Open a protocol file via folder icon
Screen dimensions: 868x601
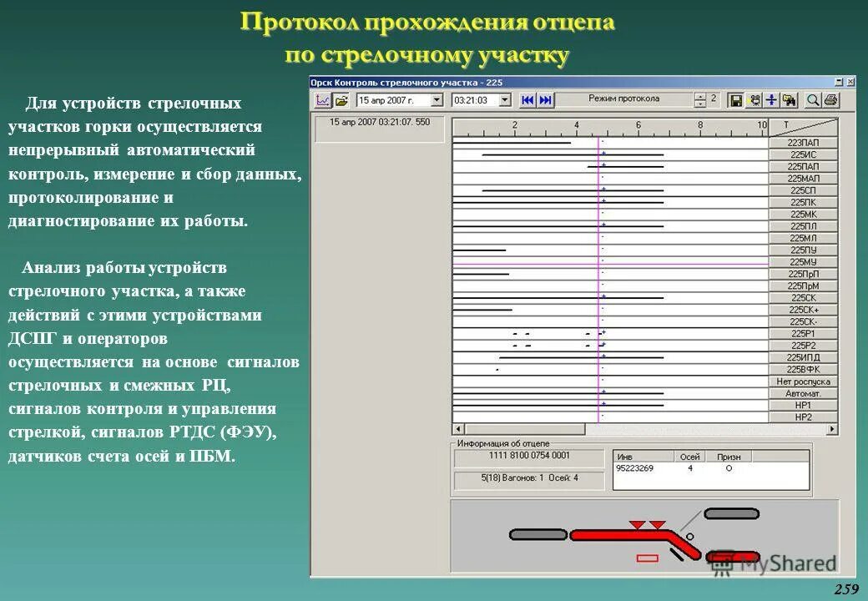[339, 100]
